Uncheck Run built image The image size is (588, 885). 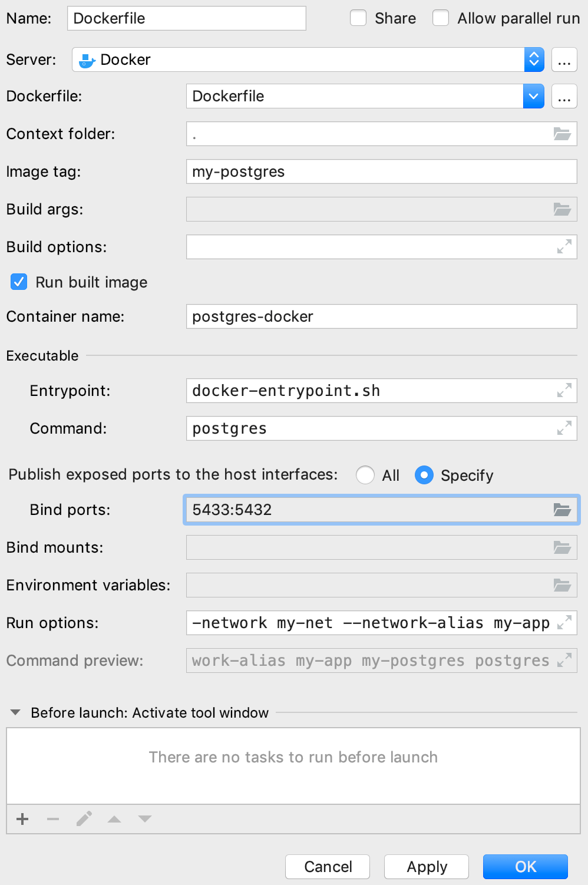tap(19, 282)
